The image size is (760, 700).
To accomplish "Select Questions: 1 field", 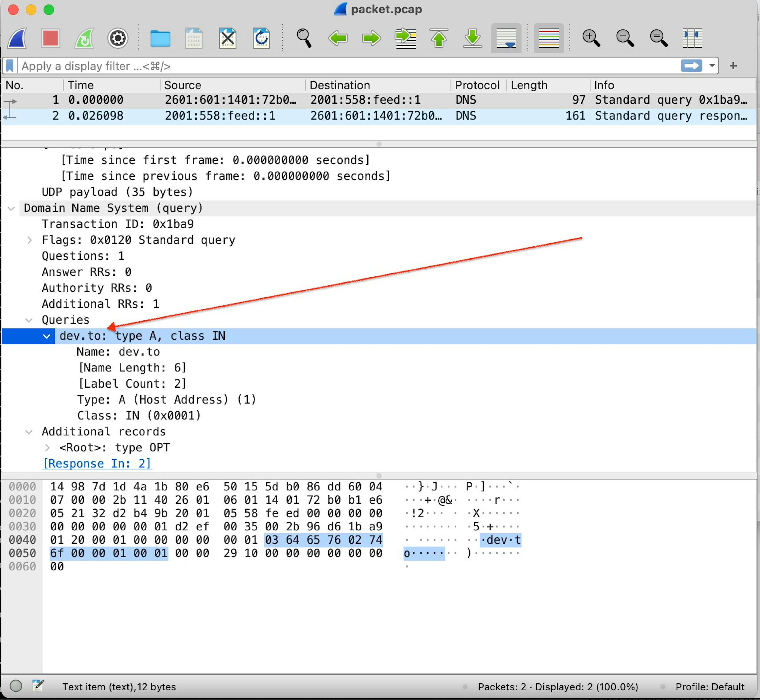I will click(x=83, y=256).
